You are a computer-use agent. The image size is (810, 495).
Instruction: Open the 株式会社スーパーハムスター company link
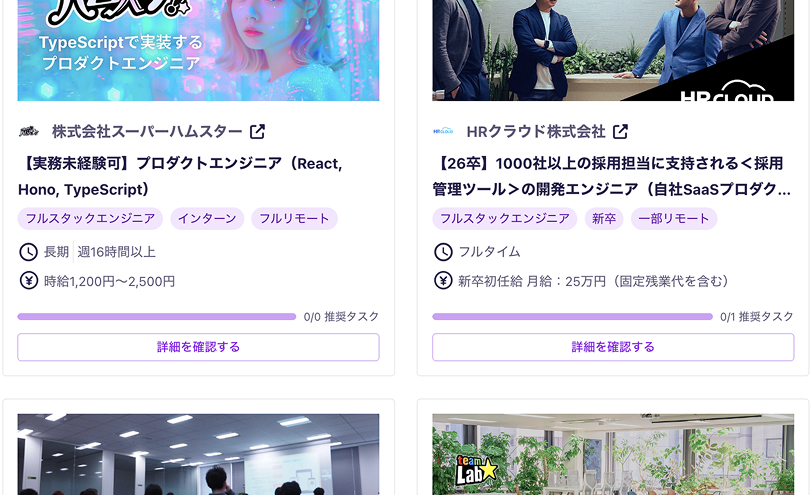[x=147, y=132]
